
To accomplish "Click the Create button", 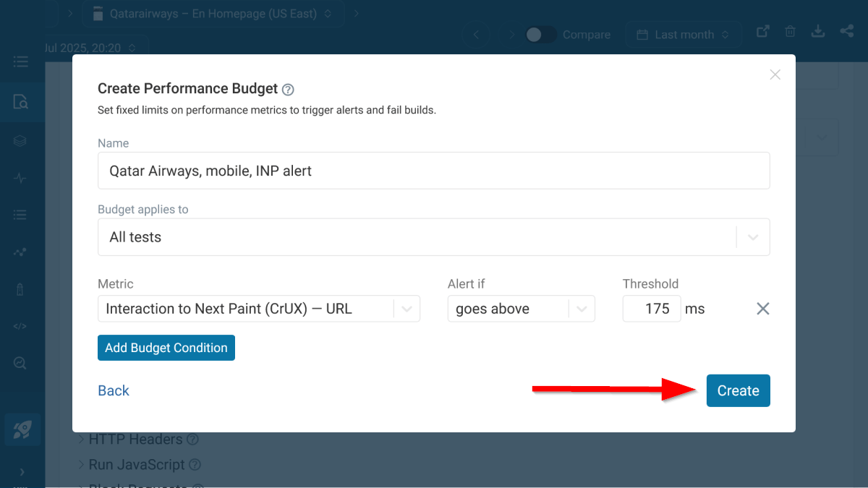I will (x=738, y=390).
